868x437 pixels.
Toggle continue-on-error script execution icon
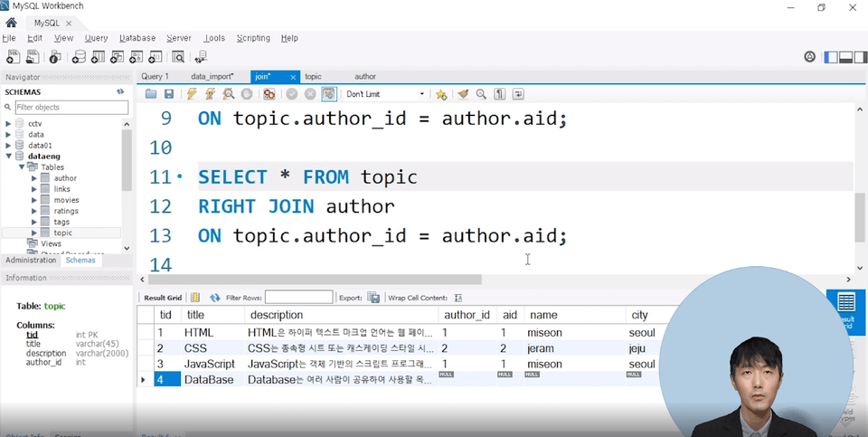click(269, 94)
